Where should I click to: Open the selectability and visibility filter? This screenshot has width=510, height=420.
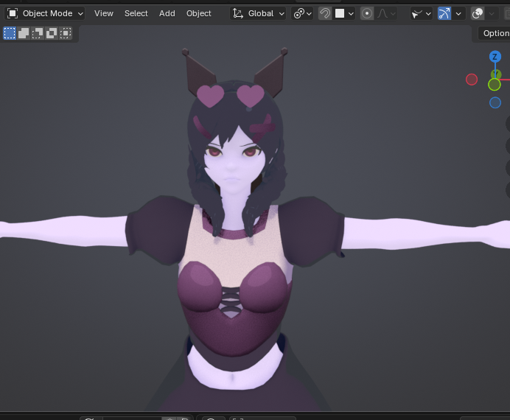(422, 14)
